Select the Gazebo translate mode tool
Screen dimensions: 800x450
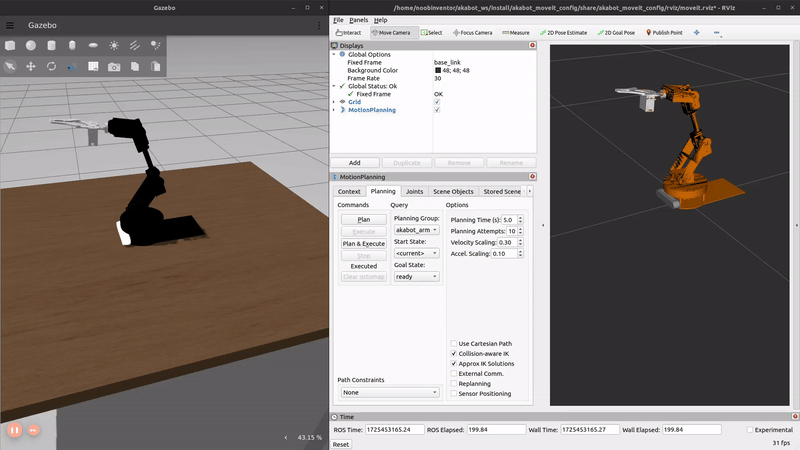[30, 66]
